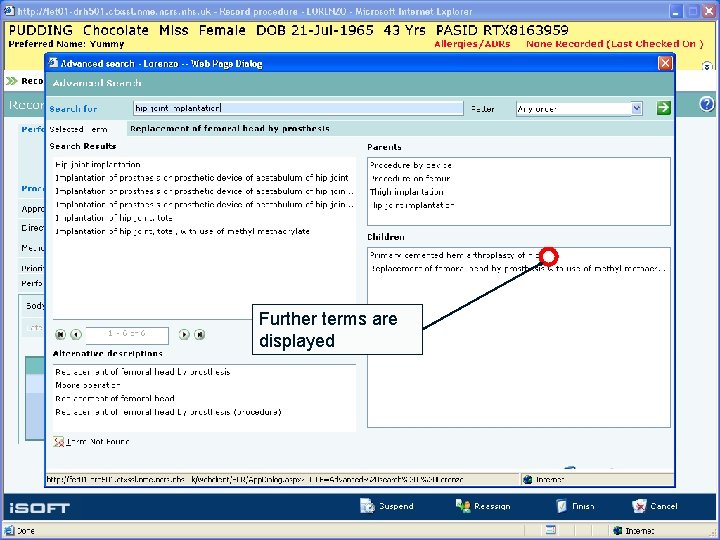720x540 pixels.
Task: Select 'Moore operation' alternative description
Action: (x=88, y=385)
